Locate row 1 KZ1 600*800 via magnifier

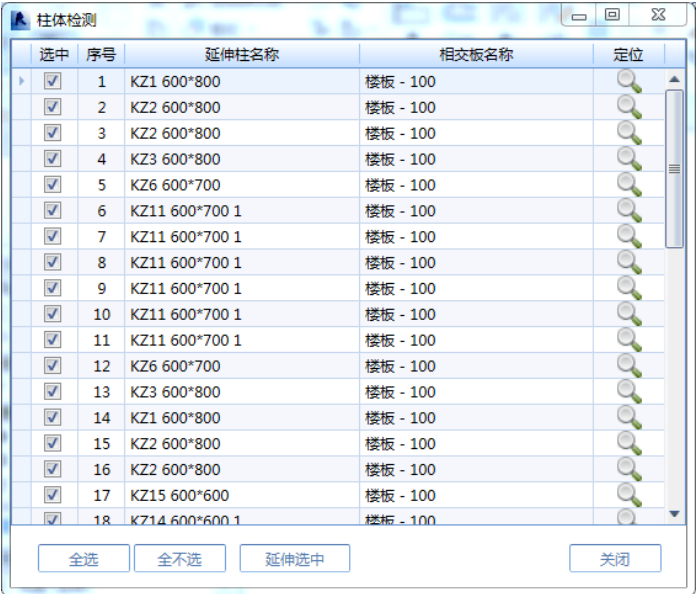(x=629, y=82)
